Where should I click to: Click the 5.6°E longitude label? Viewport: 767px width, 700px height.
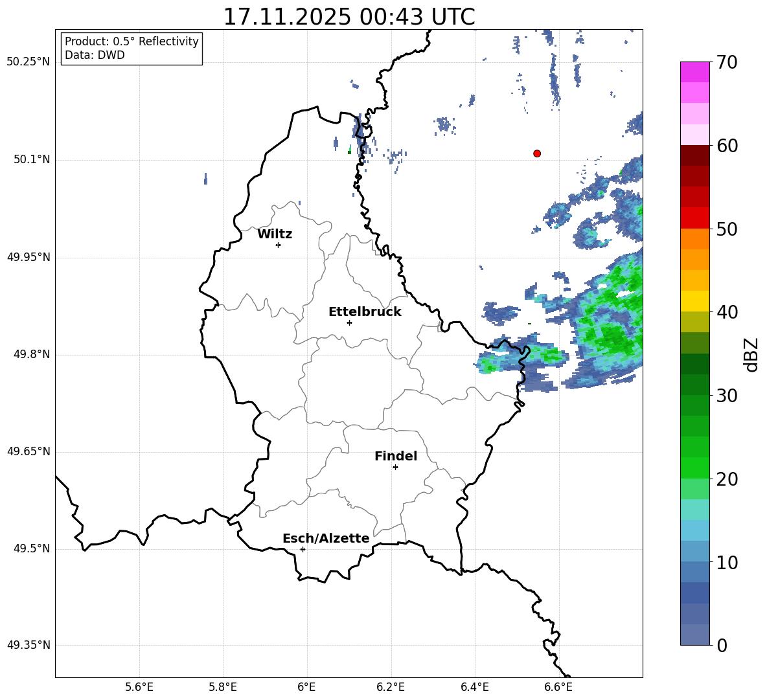tap(139, 687)
